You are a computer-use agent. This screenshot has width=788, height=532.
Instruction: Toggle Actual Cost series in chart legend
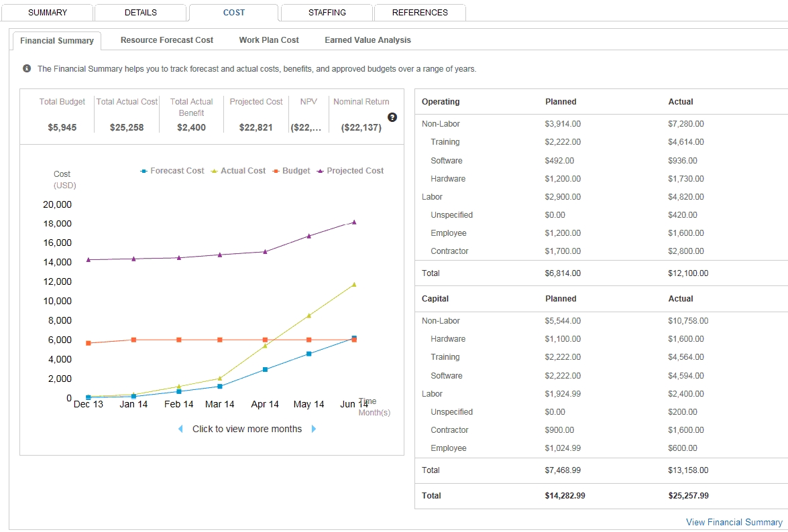[x=238, y=171]
